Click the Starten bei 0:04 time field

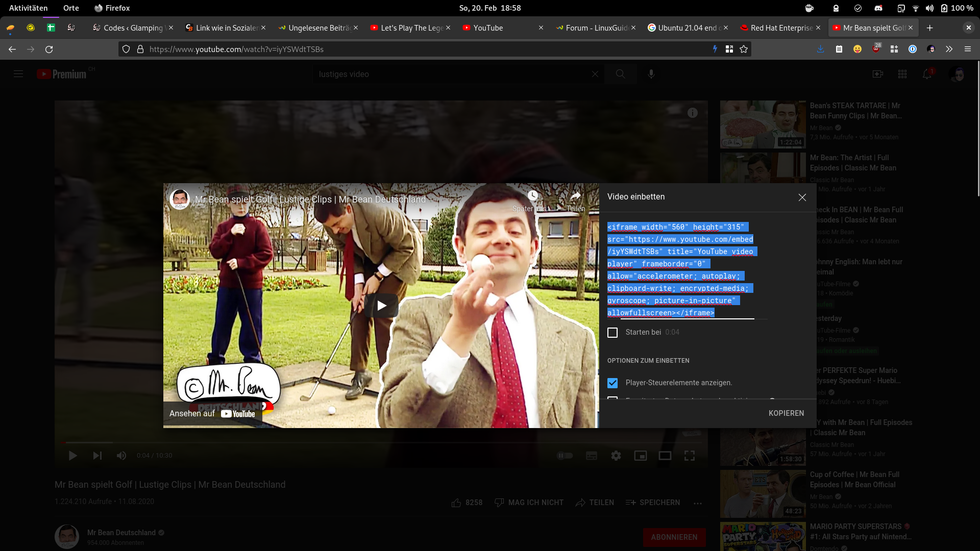[672, 332]
